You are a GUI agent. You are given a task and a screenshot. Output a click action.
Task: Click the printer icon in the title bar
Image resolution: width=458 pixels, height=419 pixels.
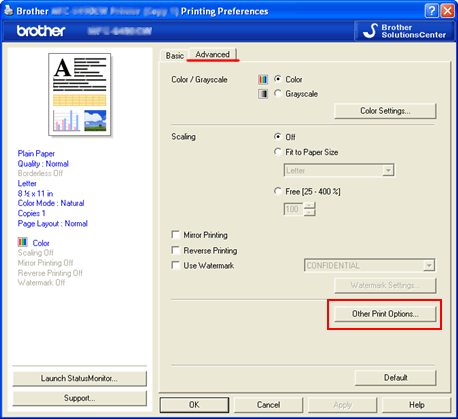click(8, 11)
